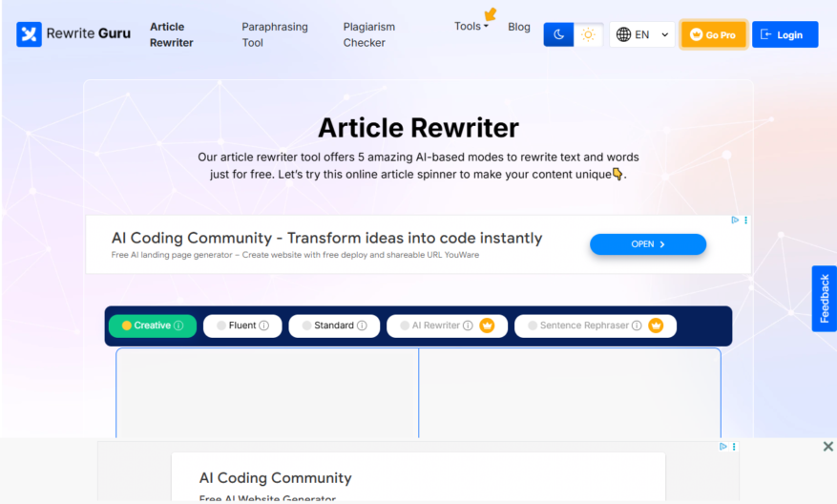Click the Article Rewriter page heading

(418, 128)
